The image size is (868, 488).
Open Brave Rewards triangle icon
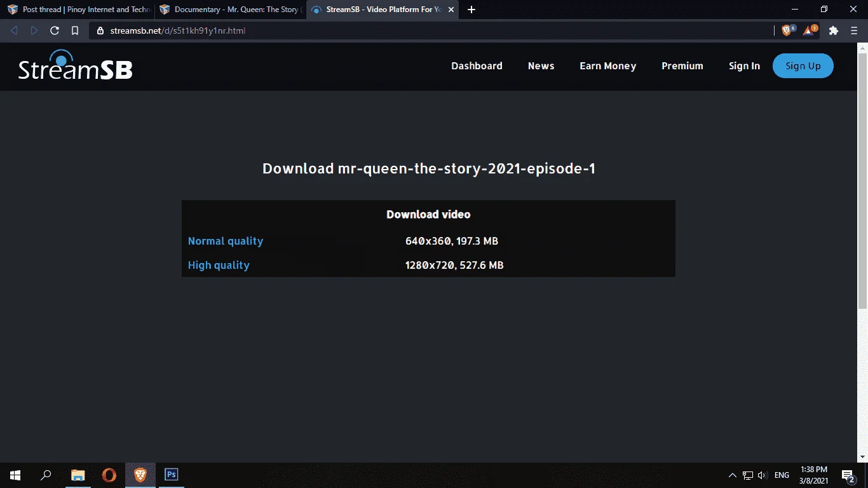[810, 30]
